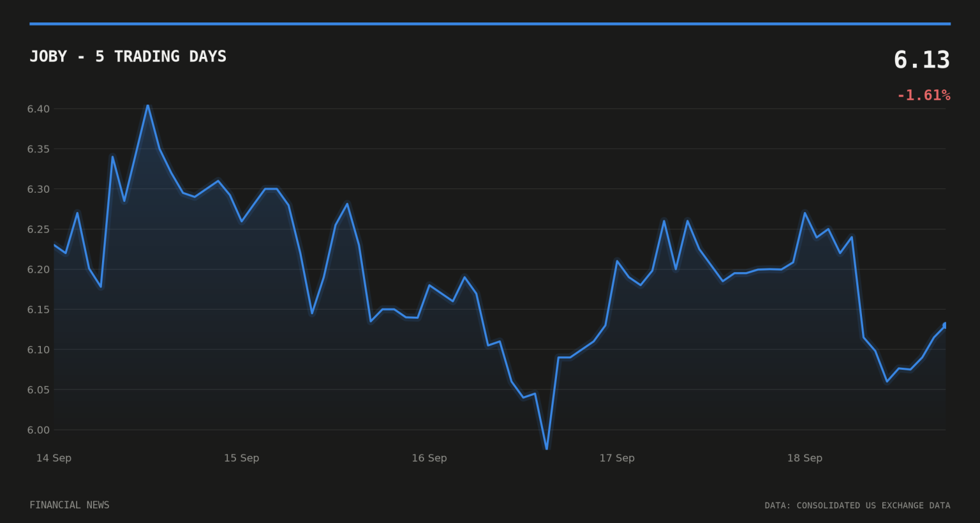Select the 6.00 y-axis label
The height and width of the screenshot is (523, 980).
coord(38,430)
